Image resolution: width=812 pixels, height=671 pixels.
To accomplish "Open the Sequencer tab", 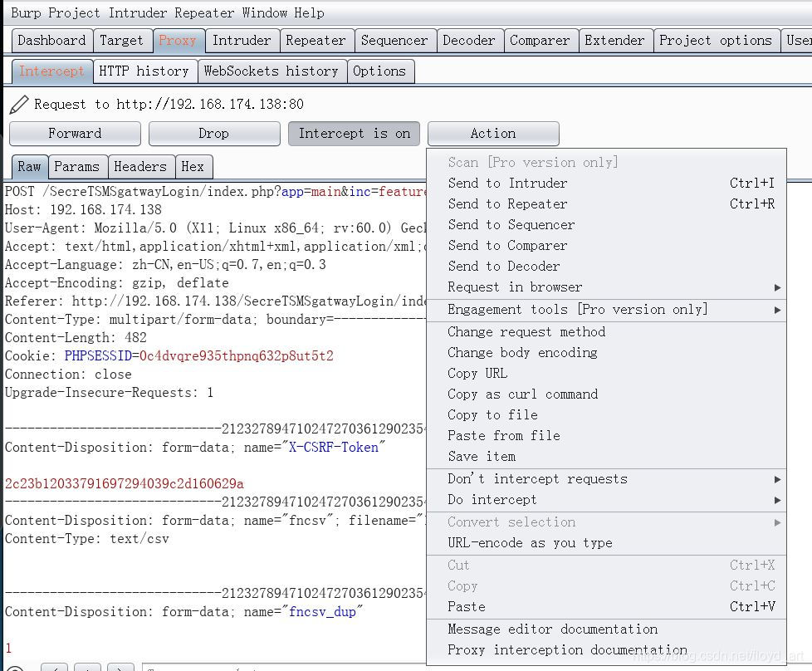I will pos(394,41).
